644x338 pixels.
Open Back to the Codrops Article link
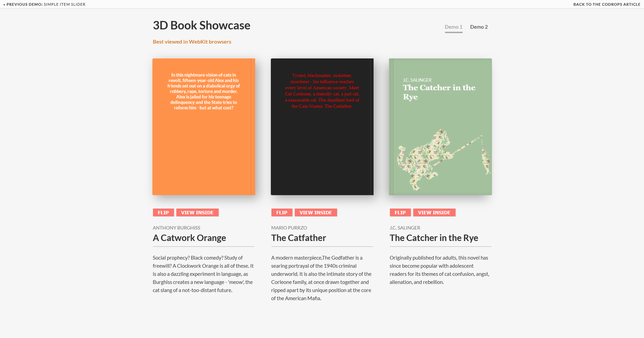(x=607, y=4)
